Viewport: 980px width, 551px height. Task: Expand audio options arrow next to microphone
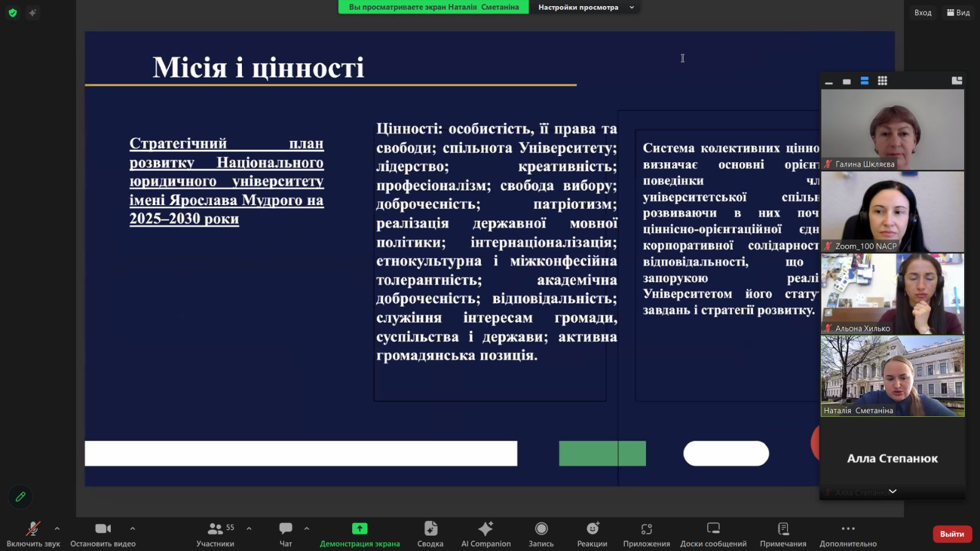[57, 528]
